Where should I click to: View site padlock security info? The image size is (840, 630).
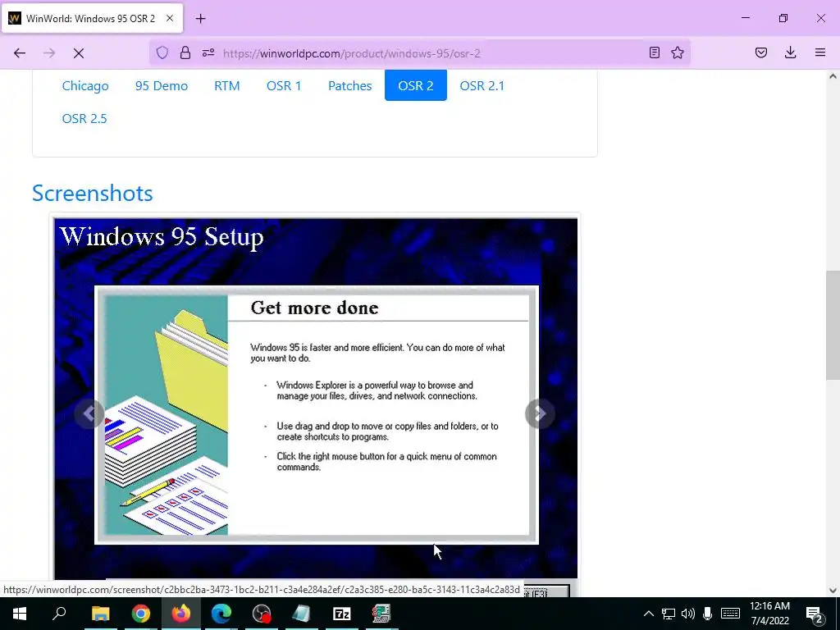point(185,52)
